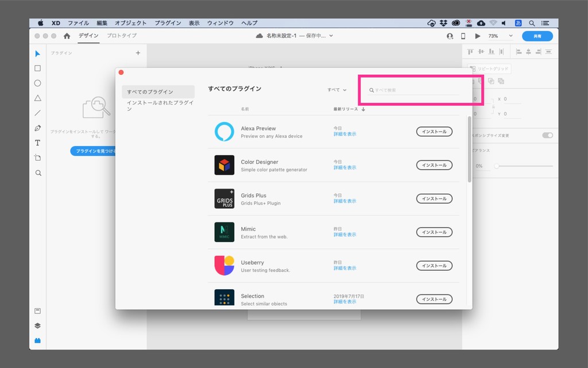
Task: Open the すべて category filter dropdown
Action: [336, 90]
